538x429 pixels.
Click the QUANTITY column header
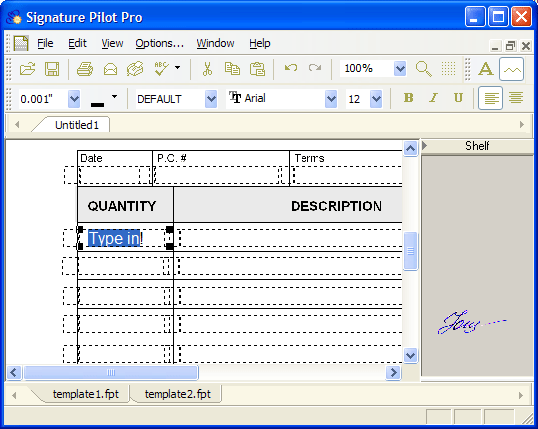pos(126,205)
